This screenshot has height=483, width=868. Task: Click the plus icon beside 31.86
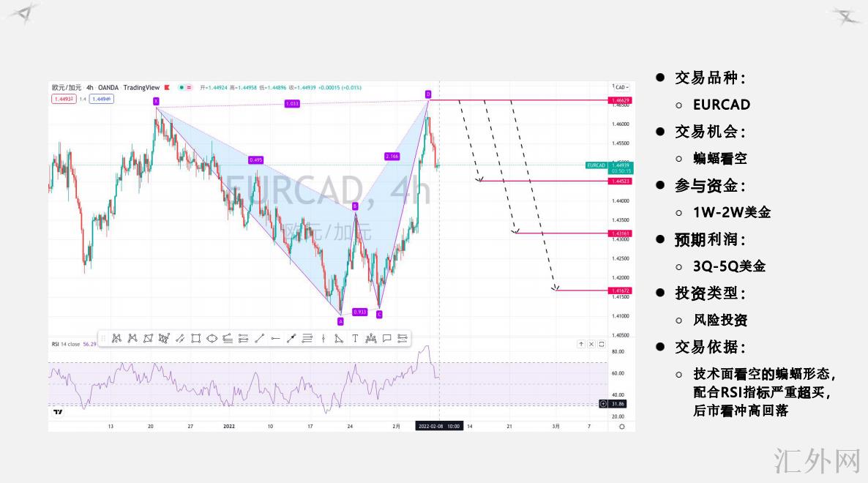click(x=603, y=403)
